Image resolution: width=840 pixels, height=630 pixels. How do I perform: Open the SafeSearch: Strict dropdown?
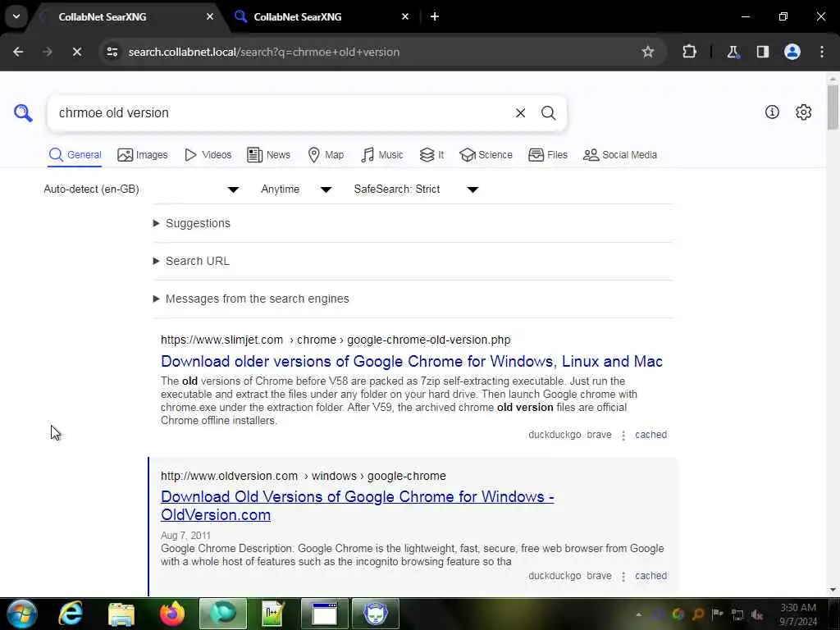pos(416,189)
